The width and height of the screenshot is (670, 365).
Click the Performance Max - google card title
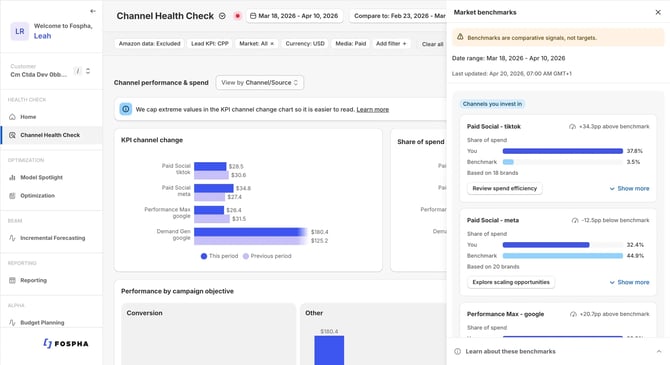pos(505,314)
